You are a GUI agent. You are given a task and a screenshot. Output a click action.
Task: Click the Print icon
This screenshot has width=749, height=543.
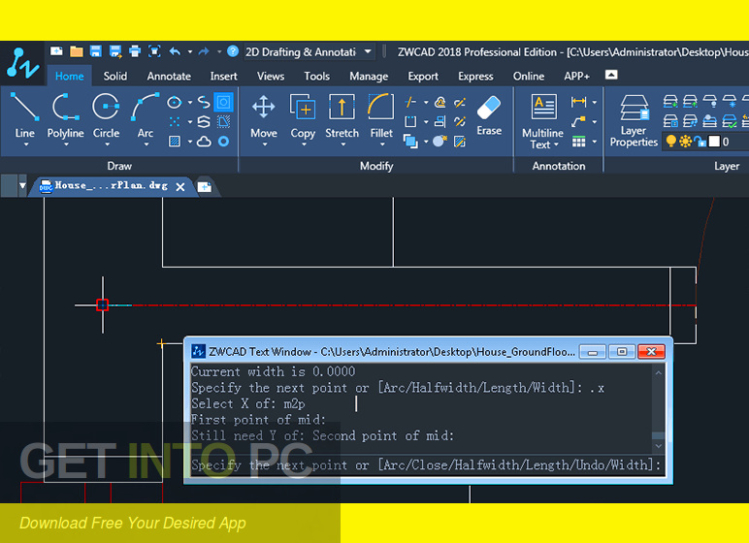135,51
